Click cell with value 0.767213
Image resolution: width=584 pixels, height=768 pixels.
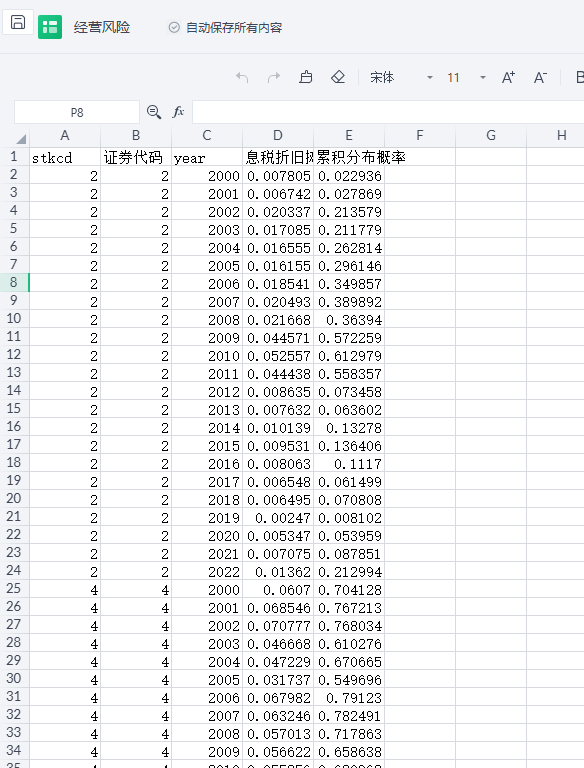pos(349,607)
